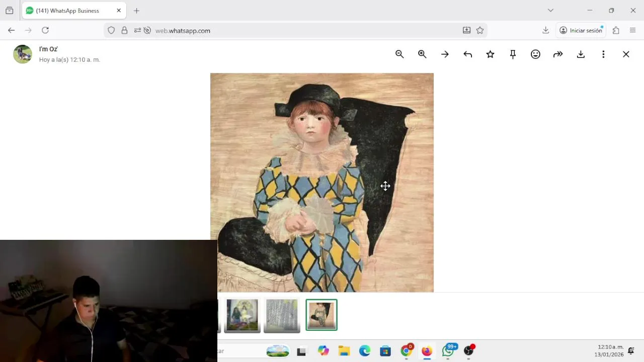Go to message arrow icon
This screenshot has height=362, width=644.
tap(445, 54)
